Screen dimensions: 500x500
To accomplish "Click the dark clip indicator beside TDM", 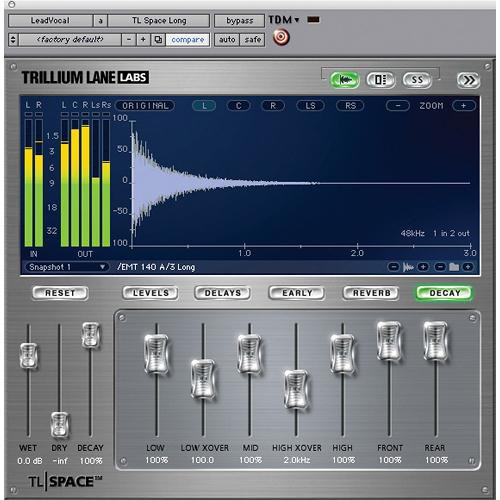I will pyautogui.click(x=313, y=20).
